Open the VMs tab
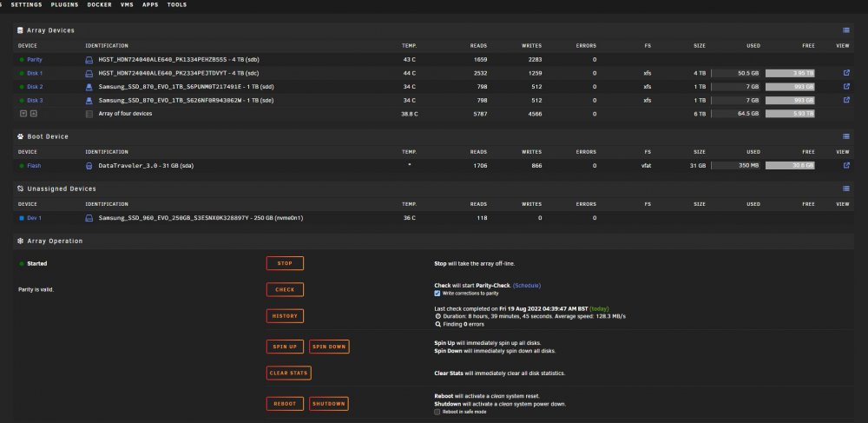The height and width of the screenshot is (423, 868). coord(127,5)
